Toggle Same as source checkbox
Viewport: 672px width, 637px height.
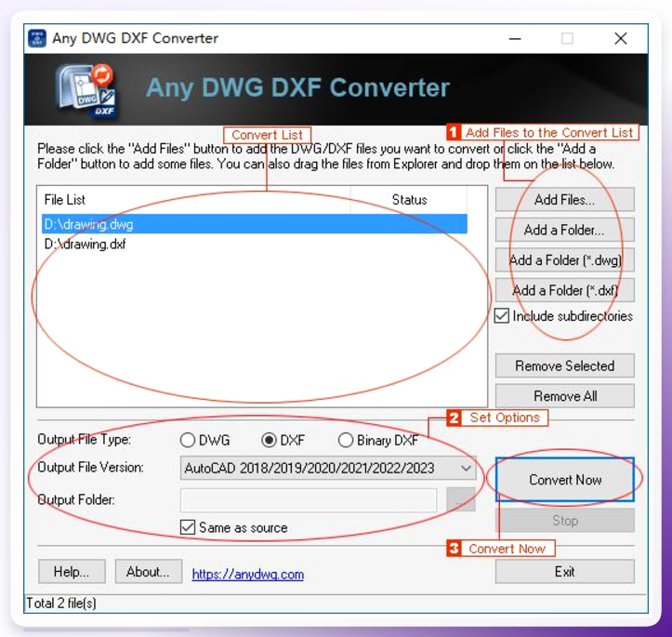pyautogui.click(x=188, y=527)
